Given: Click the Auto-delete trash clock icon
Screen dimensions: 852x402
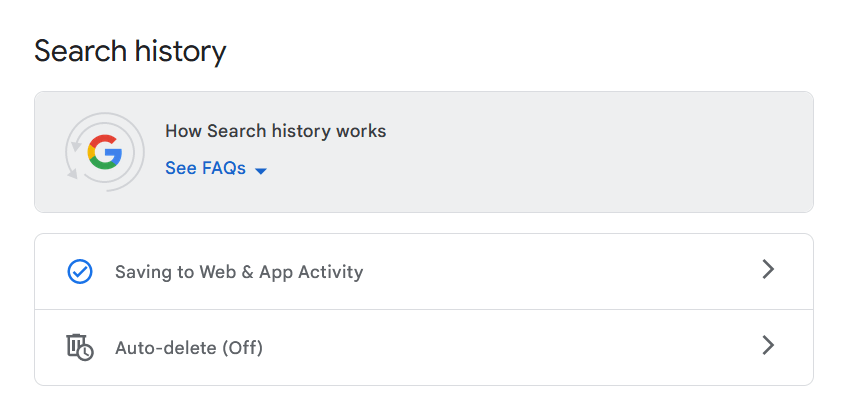Looking at the screenshot, I should 79,347.
